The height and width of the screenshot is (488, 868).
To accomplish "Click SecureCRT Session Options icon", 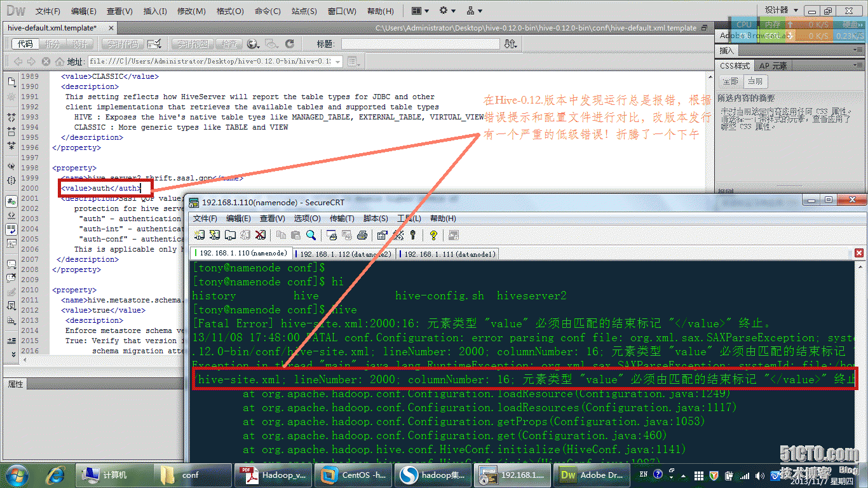I will click(x=381, y=235).
